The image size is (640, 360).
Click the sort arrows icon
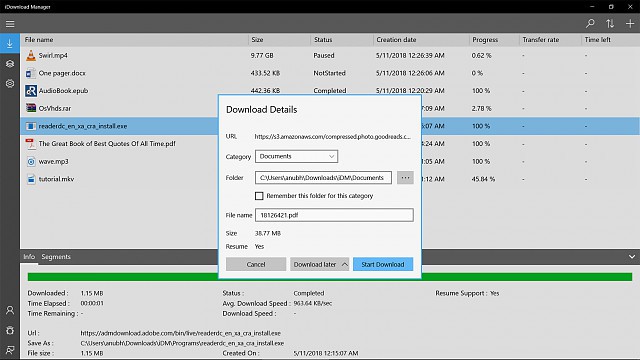click(x=610, y=24)
